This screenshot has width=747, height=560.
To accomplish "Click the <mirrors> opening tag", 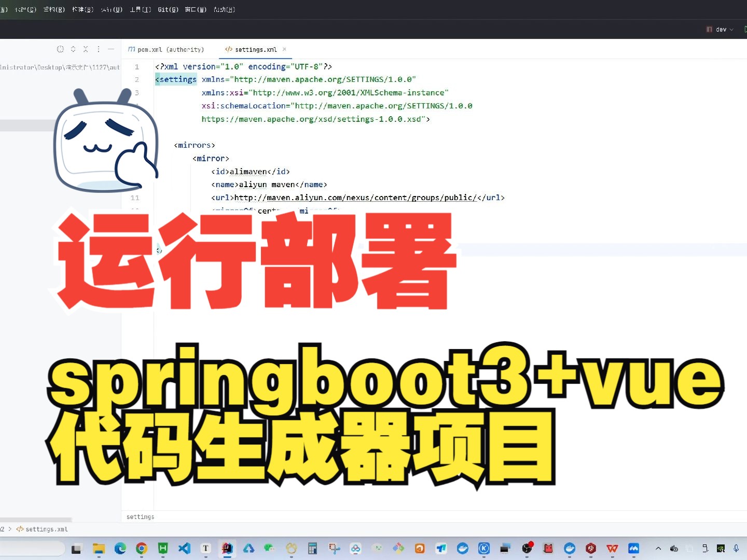I will click(x=195, y=145).
